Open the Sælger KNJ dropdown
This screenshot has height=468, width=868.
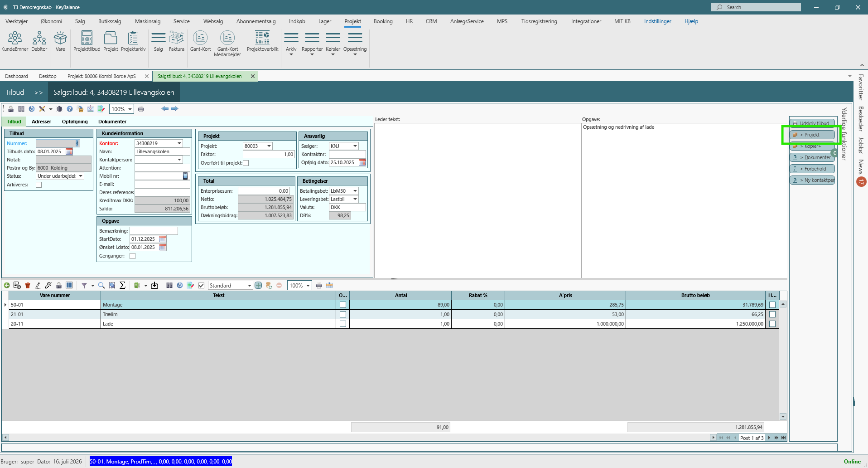355,146
